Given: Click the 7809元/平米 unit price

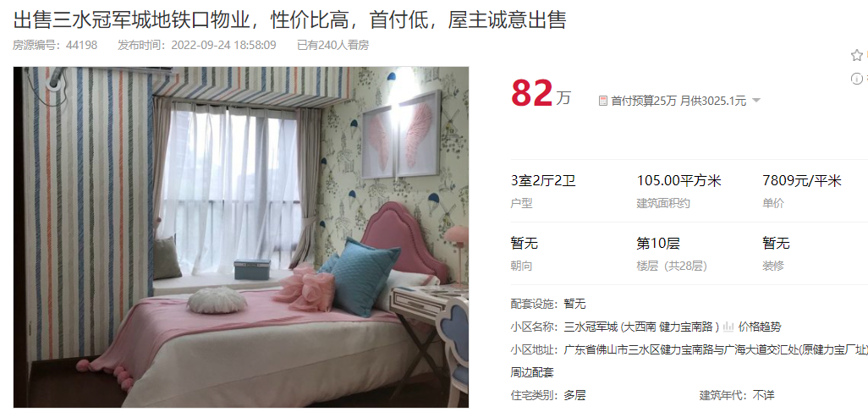Looking at the screenshot, I should click(801, 180).
